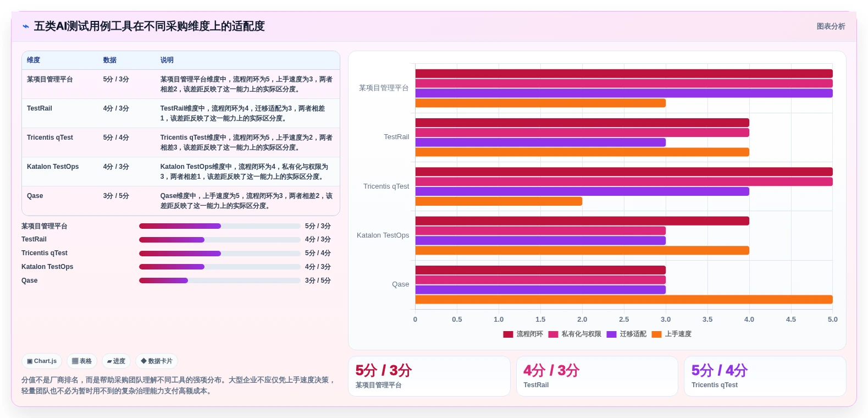
Task: Click TestRail purple 迁移适配 bar
Action: [540, 142]
